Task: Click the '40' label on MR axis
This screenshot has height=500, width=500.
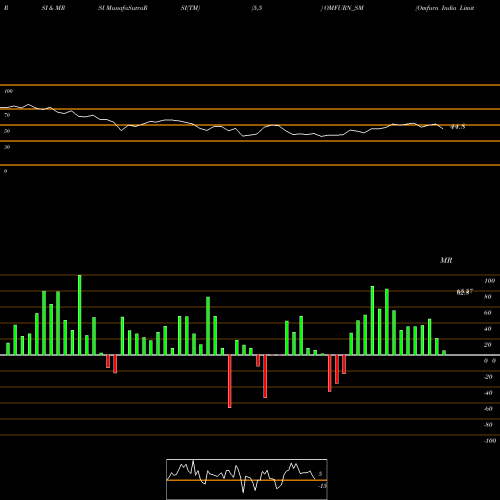Action: (x=488, y=329)
